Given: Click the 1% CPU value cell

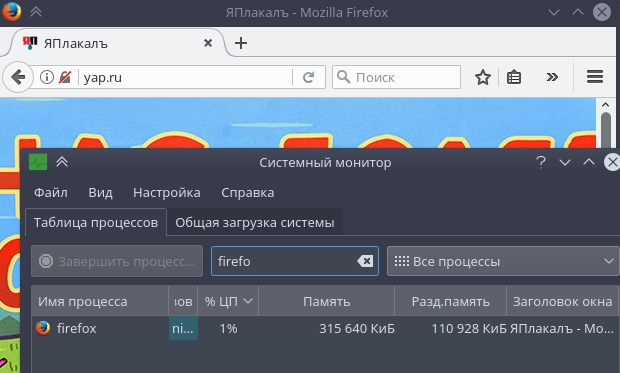Looking at the screenshot, I should point(229,329).
